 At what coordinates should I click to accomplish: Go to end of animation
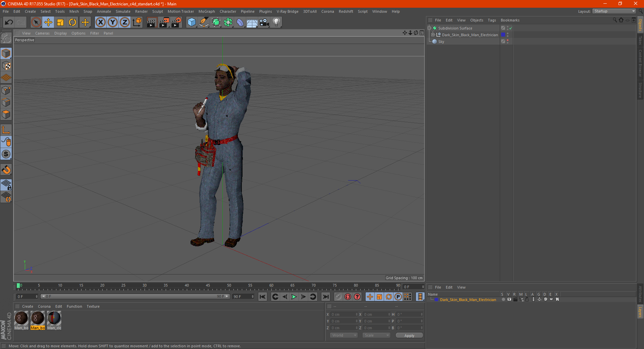coord(325,297)
